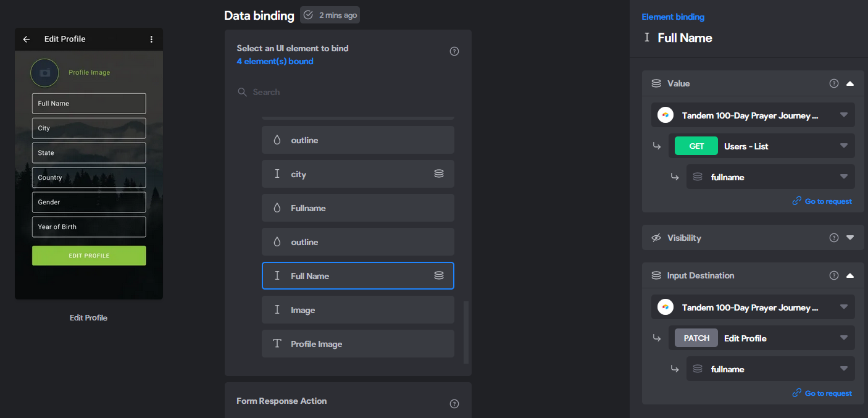Collapse the Value section

[x=850, y=83]
